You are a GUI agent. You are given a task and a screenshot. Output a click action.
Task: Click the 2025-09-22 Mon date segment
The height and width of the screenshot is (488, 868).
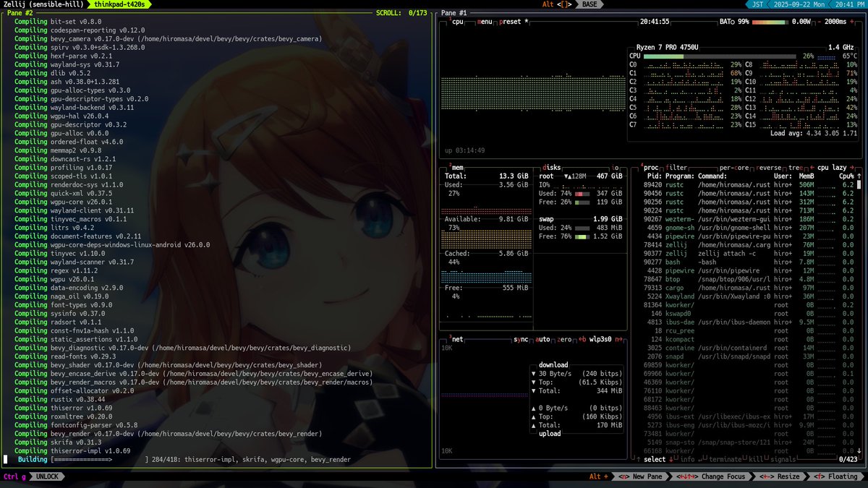(798, 4)
